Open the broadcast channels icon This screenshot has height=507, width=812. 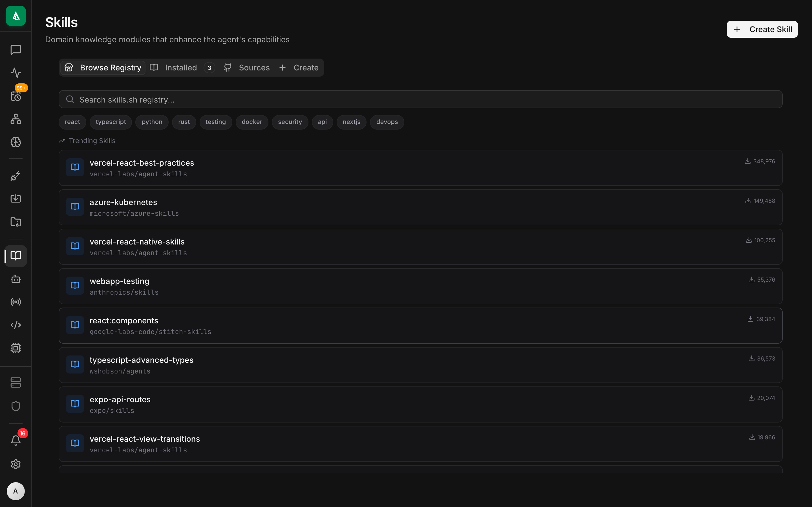pos(16,301)
